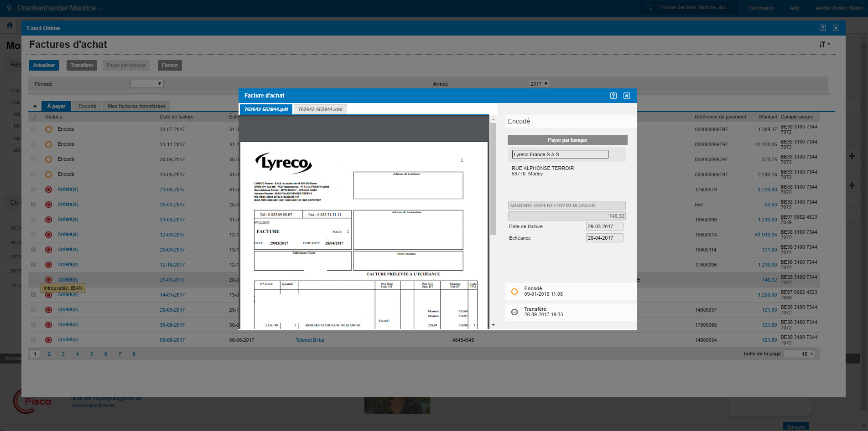Open the Taille de la page selector
868x431 pixels.
click(x=800, y=354)
